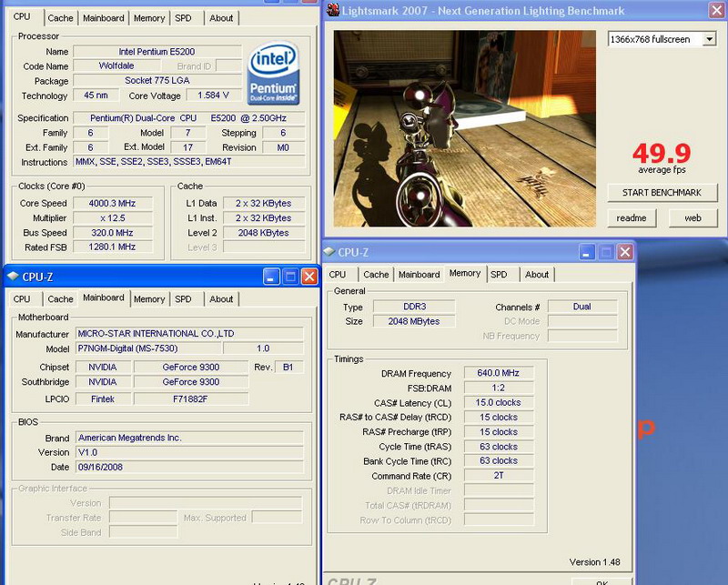This screenshot has width=728, height=585.
Task: Click the Lightsmark web button
Action: point(693,217)
